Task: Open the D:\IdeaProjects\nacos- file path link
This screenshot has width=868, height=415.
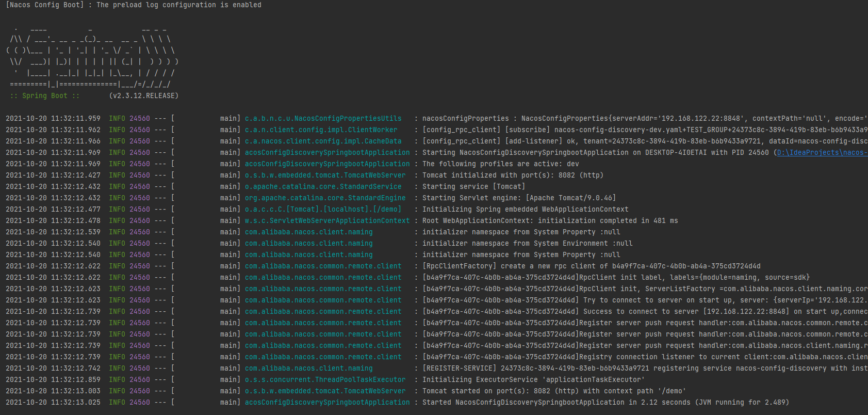Action: (823, 152)
